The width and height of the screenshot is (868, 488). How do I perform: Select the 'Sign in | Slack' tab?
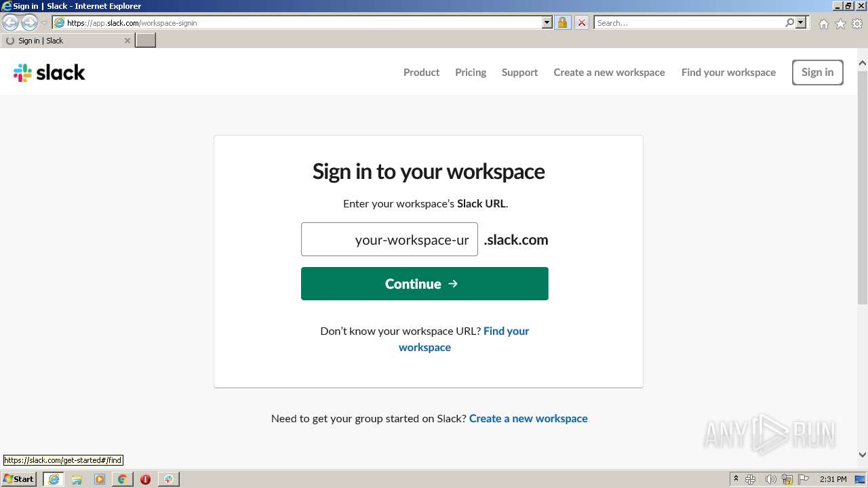(x=67, y=41)
